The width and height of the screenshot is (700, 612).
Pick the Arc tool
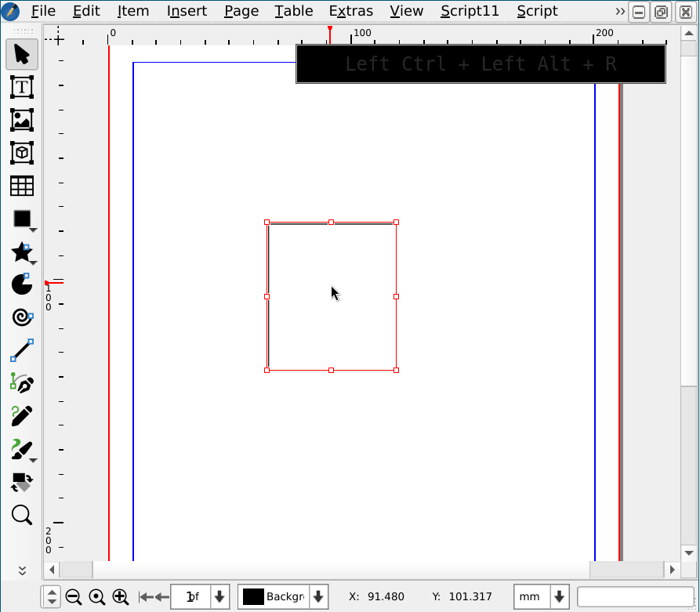click(x=21, y=284)
